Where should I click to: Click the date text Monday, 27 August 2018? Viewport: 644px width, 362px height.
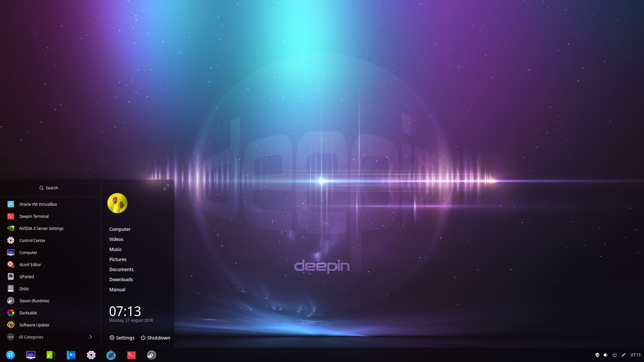[x=131, y=320]
